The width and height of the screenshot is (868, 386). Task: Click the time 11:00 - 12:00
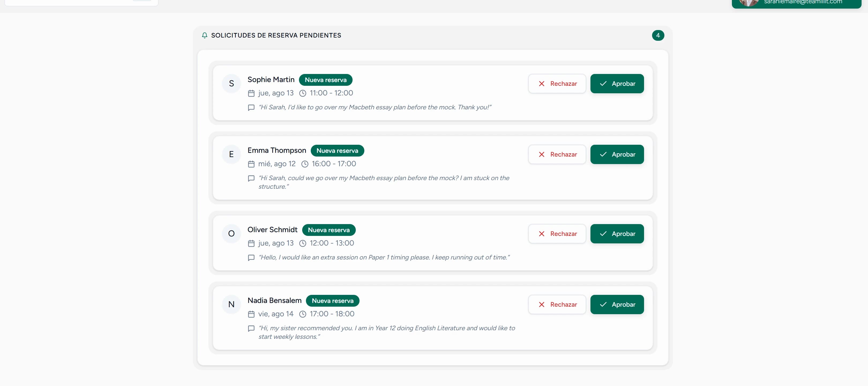point(331,93)
